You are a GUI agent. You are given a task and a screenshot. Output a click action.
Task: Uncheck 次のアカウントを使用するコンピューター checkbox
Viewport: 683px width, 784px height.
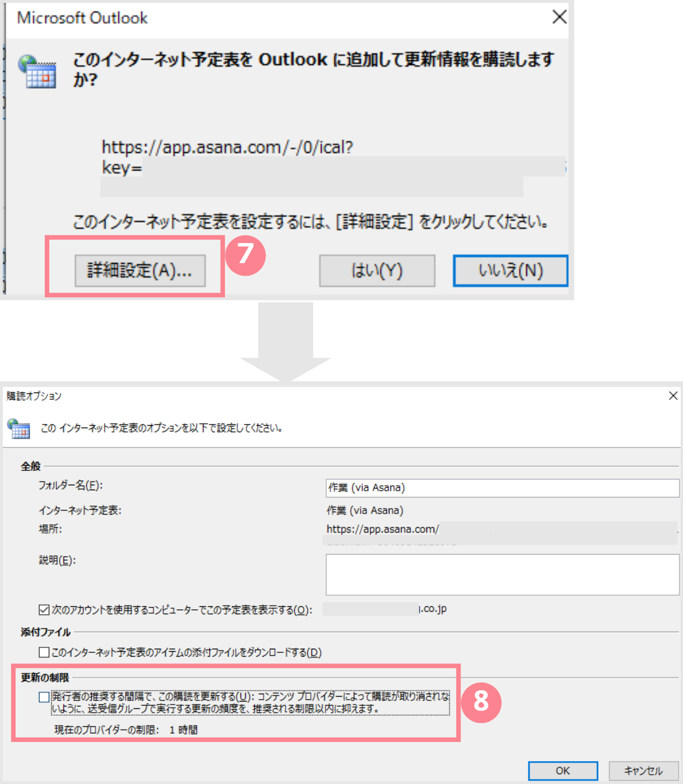click(44, 610)
